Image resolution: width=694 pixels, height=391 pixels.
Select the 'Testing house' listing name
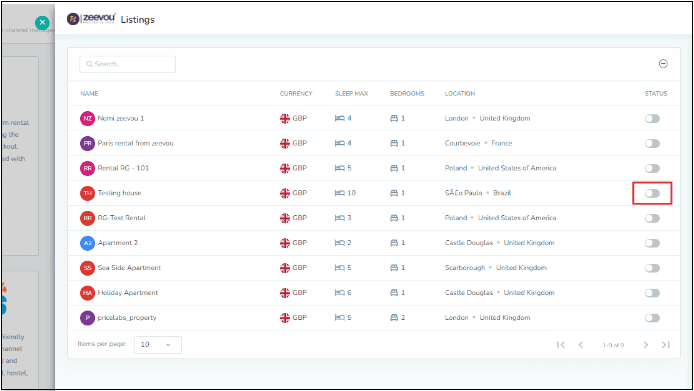[119, 193]
